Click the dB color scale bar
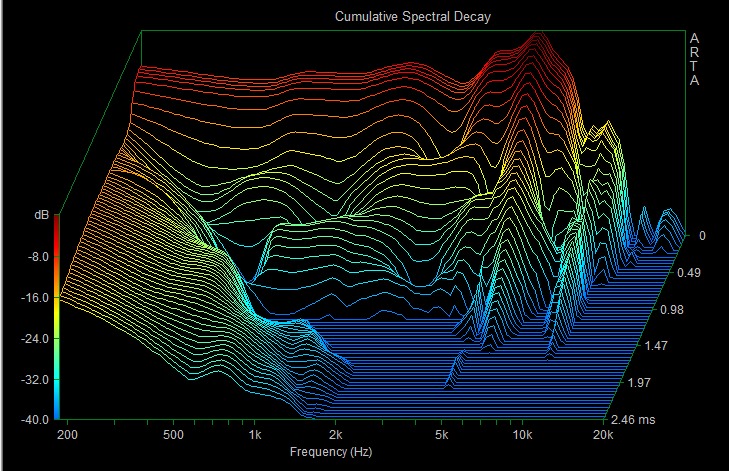This screenshot has width=729, height=471. pyautogui.click(x=57, y=317)
